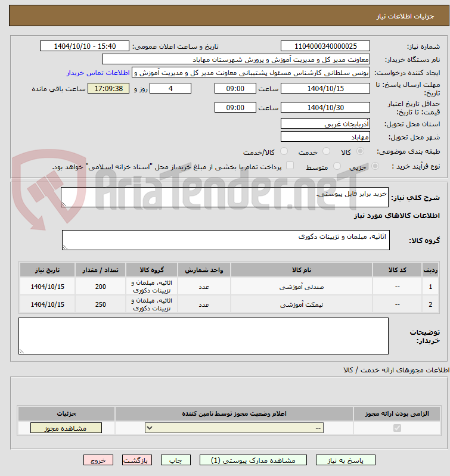
Task: Click the announcement date field 1404/10/10 - 15:40
Action: [85, 46]
